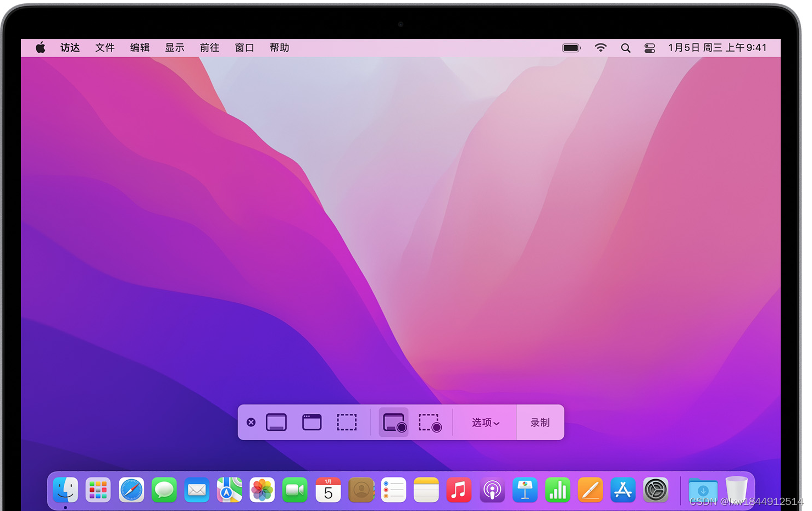Select Capture Selected Window icon

(x=312, y=422)
